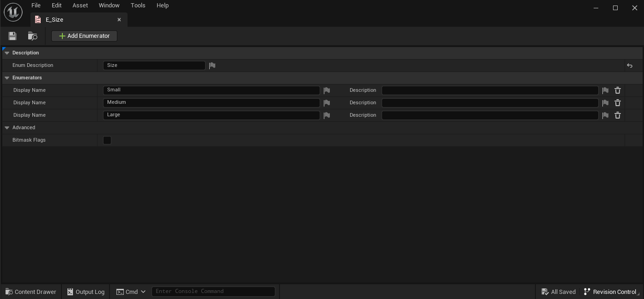Collapse the Description section
644x299 pixels.
pos(7,53)
